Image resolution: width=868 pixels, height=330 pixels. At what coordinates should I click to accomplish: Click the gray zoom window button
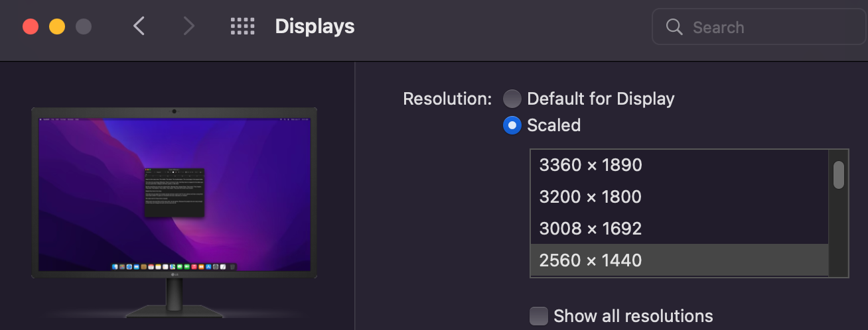tap(84, 27)
